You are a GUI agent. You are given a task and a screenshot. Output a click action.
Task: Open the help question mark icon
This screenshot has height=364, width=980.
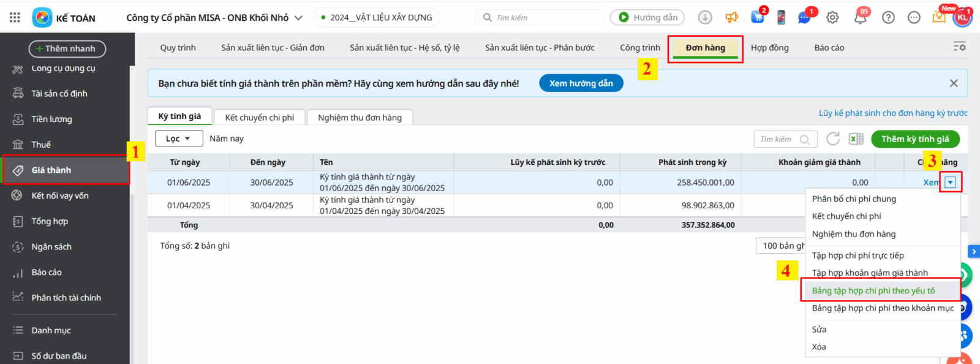[888, 18]
